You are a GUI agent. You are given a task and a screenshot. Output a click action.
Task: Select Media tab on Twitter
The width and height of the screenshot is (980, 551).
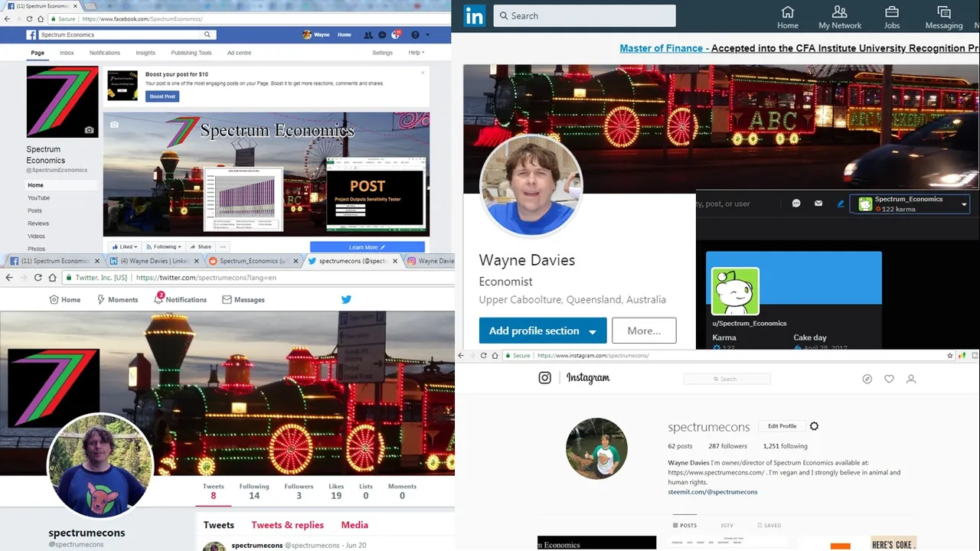pyautogui.click(x=354, y=525)
